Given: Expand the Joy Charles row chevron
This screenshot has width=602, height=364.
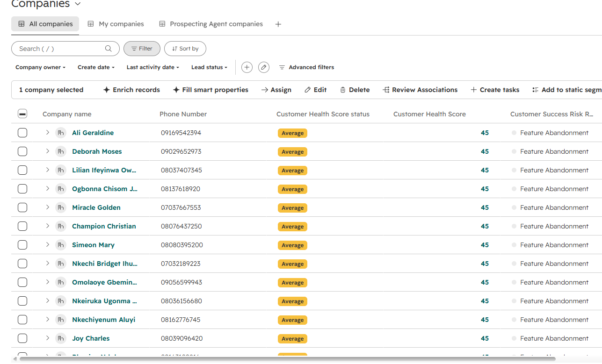Looking at the screenshot, I should (x=47, y=338).
